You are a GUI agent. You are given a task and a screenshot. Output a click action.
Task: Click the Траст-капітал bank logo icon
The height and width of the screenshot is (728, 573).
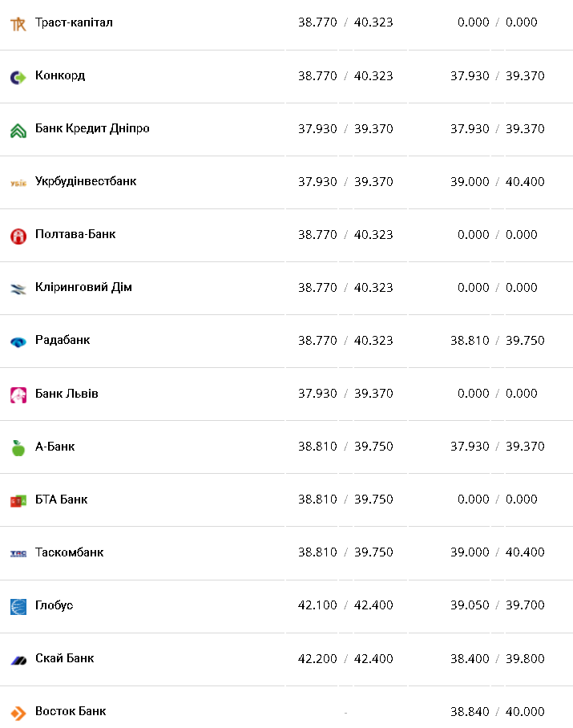18,24
